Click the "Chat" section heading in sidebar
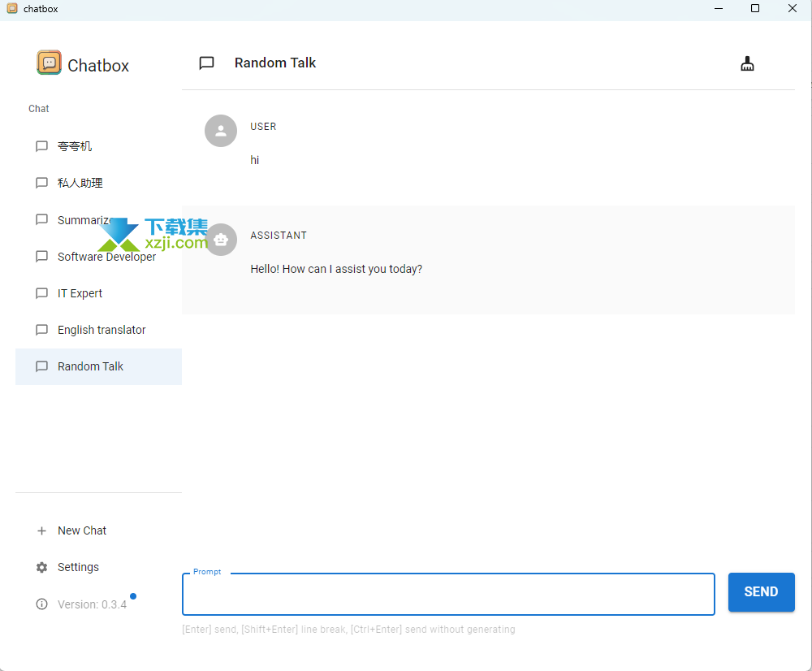Screen dimensions: 812x671 tap(38, 109)
